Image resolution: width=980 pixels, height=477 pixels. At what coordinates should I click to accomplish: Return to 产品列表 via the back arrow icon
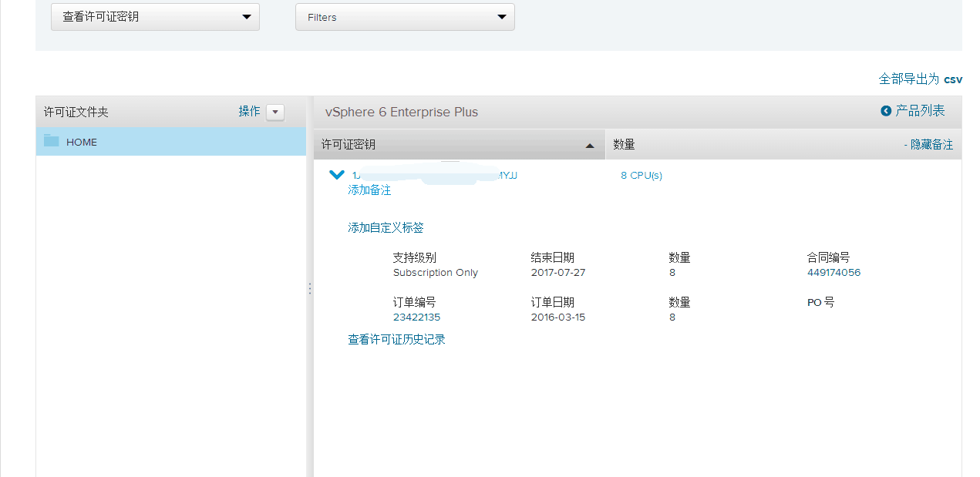pyautogui.click(x=886, y=111)
